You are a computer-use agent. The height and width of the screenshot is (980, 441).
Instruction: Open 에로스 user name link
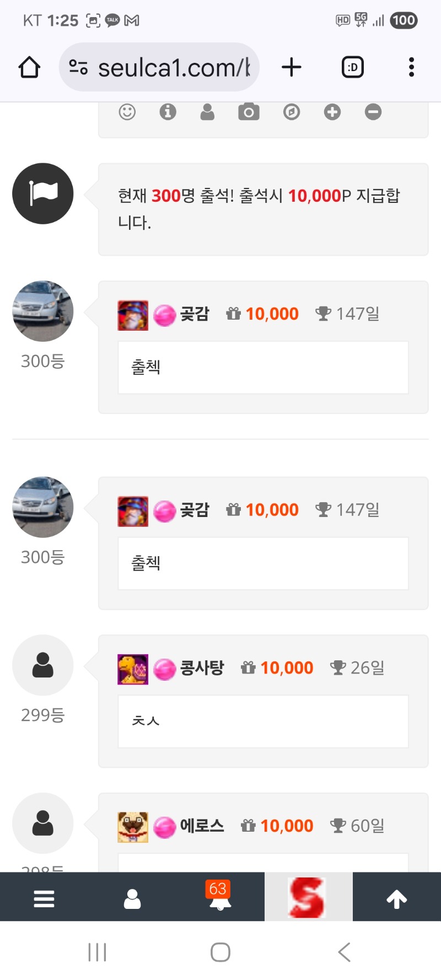click(202, 826)
